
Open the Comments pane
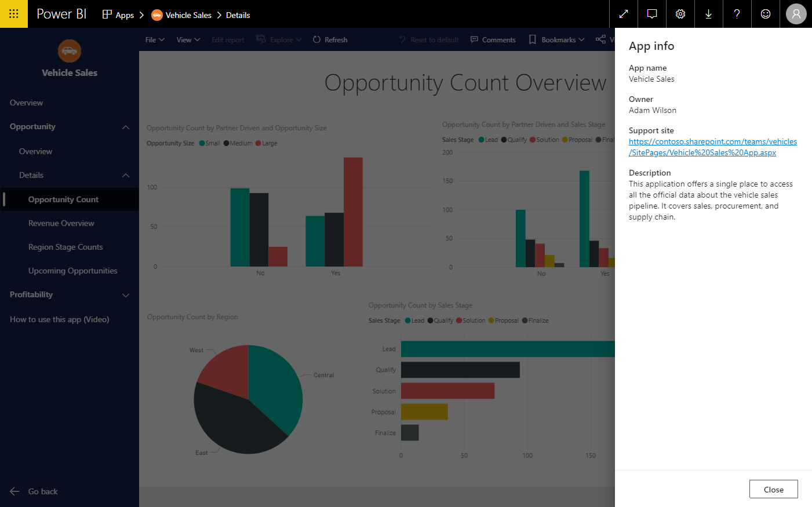point(493,39)
